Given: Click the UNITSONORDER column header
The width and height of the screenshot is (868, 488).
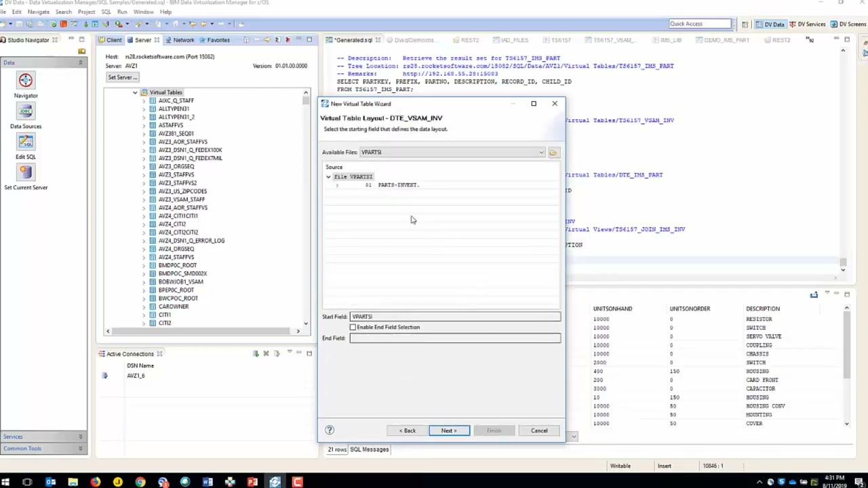Looking at the screenshot, I should [690, 308].
